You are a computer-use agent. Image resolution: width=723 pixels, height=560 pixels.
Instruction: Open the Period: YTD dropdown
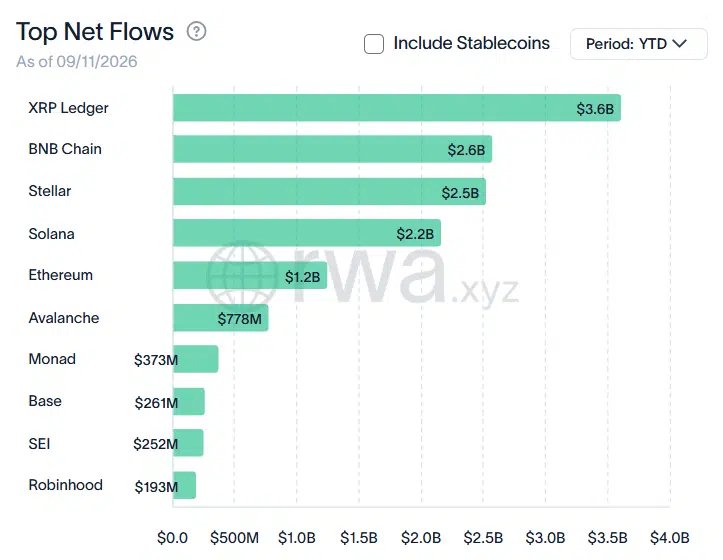[639, 44]
